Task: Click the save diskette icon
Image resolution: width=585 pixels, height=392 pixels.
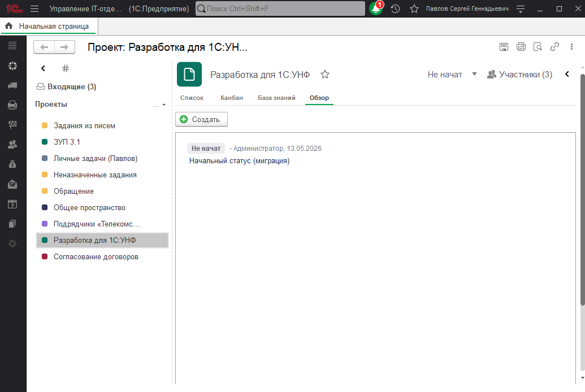Action: point(504,47)
